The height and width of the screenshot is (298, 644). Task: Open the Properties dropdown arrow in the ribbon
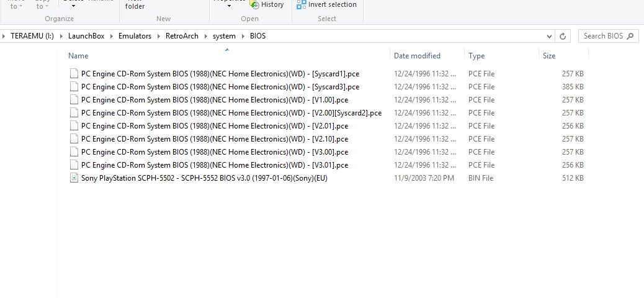[x=229, y=6]
